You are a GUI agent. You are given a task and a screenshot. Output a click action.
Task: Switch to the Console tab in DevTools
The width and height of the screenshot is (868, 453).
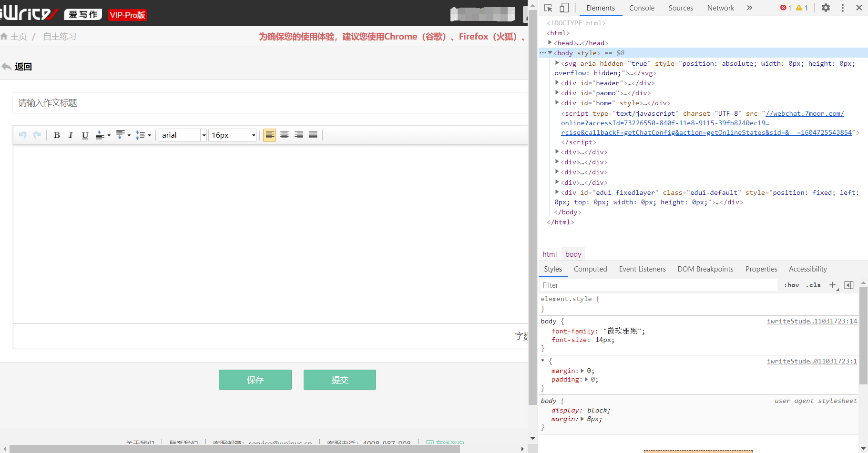click(642, 8)
